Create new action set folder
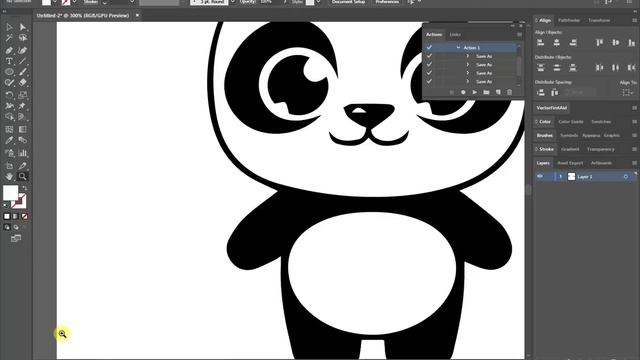Viewport: 640px width, 360px height. coord(486,93)
